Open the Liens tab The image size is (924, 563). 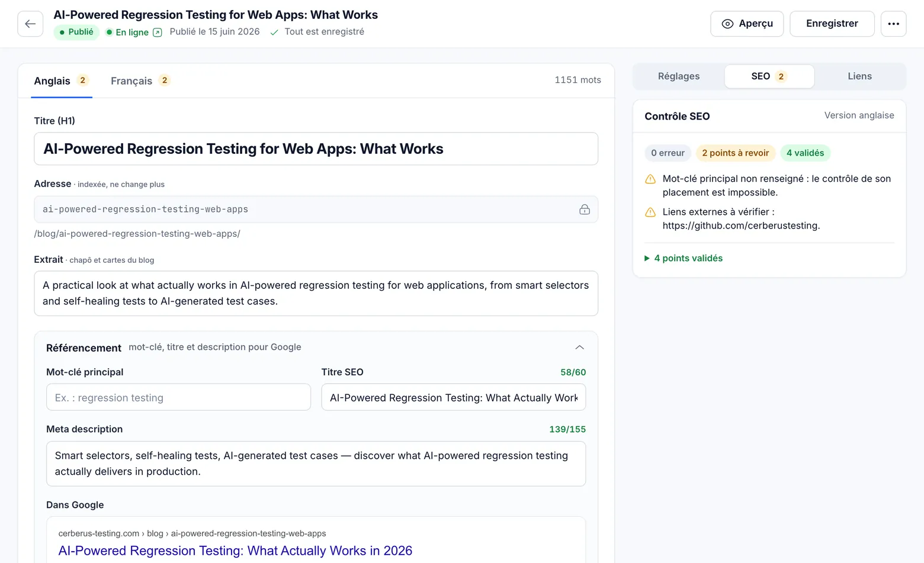pyautogui.click(x=859, y=76)
